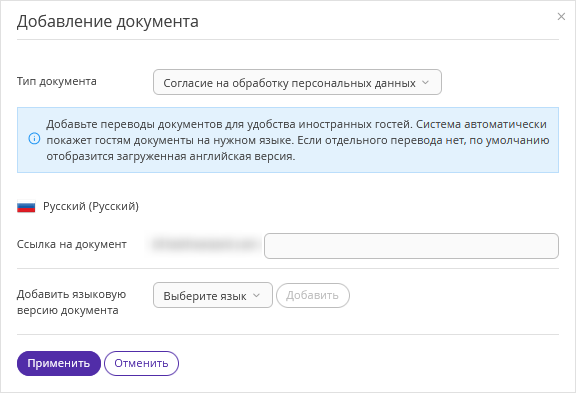This screenshot has height=393, width=576.
Task: Click the Тип документа field label
Action: [x=57, y=81]
